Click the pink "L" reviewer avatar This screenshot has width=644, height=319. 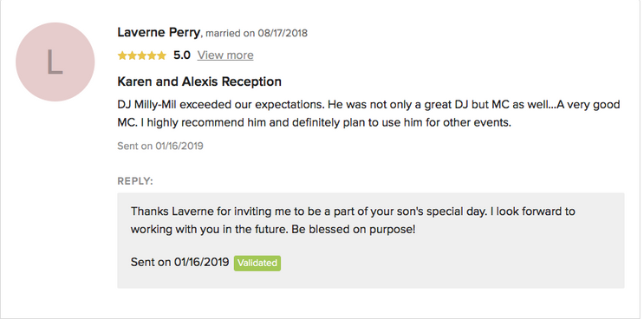tap(55, 62)
